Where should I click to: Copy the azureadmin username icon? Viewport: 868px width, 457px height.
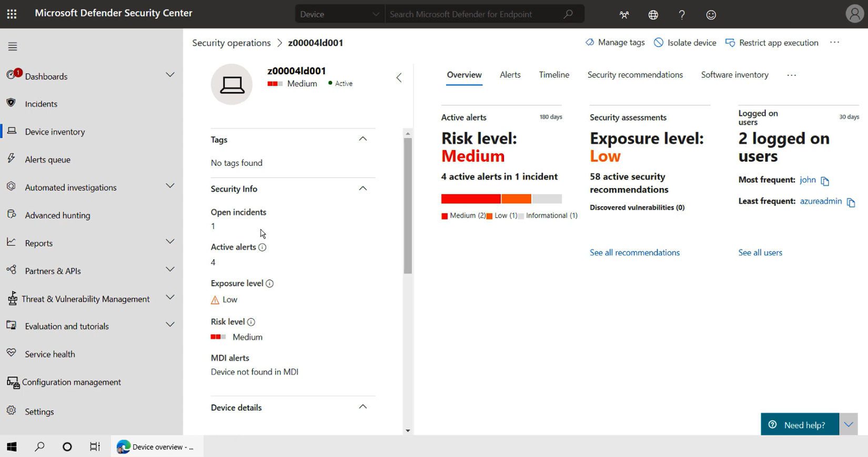851,202
